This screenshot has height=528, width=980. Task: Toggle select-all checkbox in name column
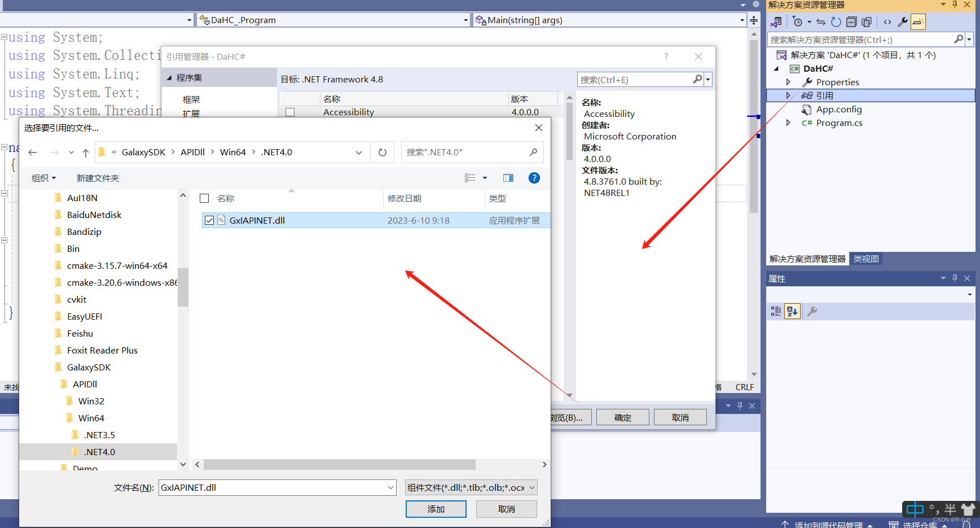pyautogui.click(x=204, y=198)
